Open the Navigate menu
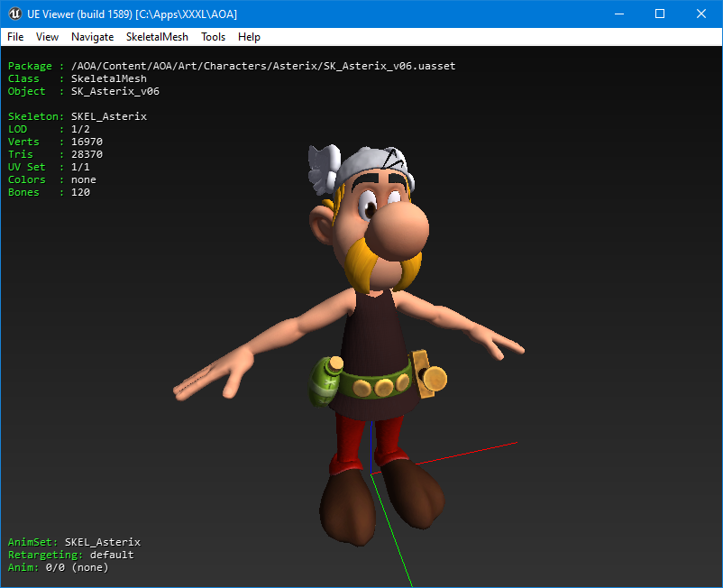The height and width of the screenshot is (588, 723). (92, 37)
